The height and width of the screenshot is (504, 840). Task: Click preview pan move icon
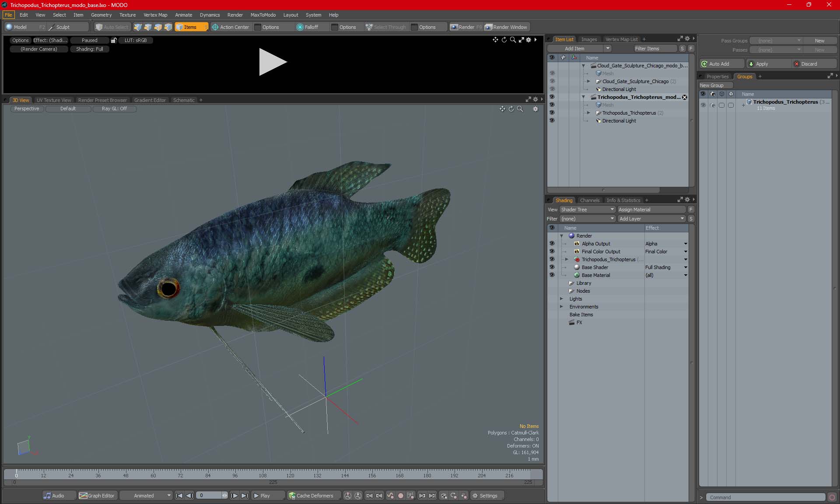pos(495,40)
